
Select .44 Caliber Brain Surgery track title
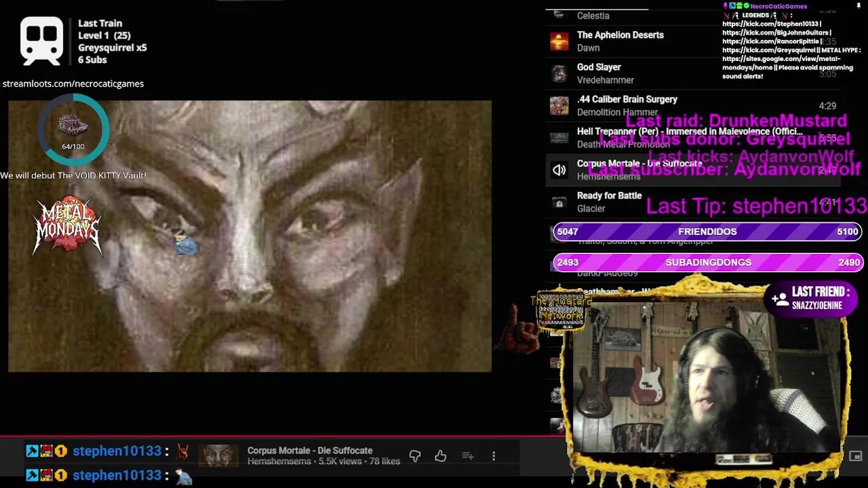[627, 99]
